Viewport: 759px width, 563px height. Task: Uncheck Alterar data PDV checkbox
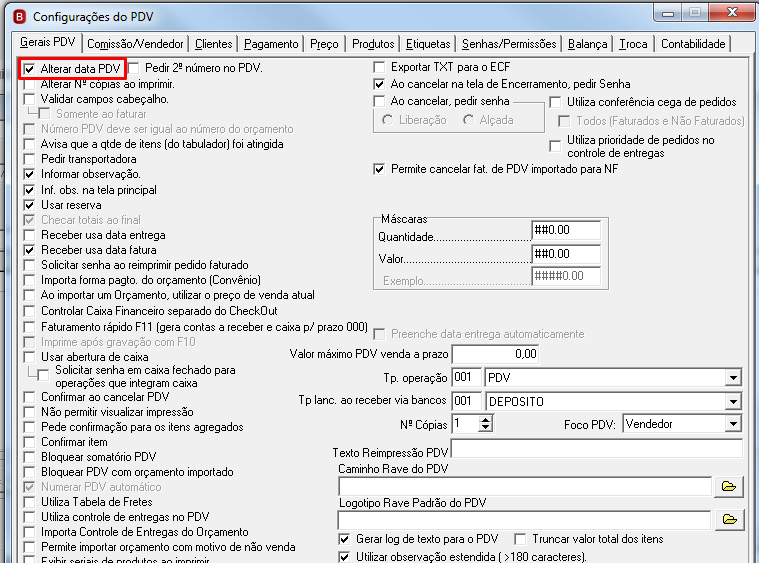(x=30, y=69)
